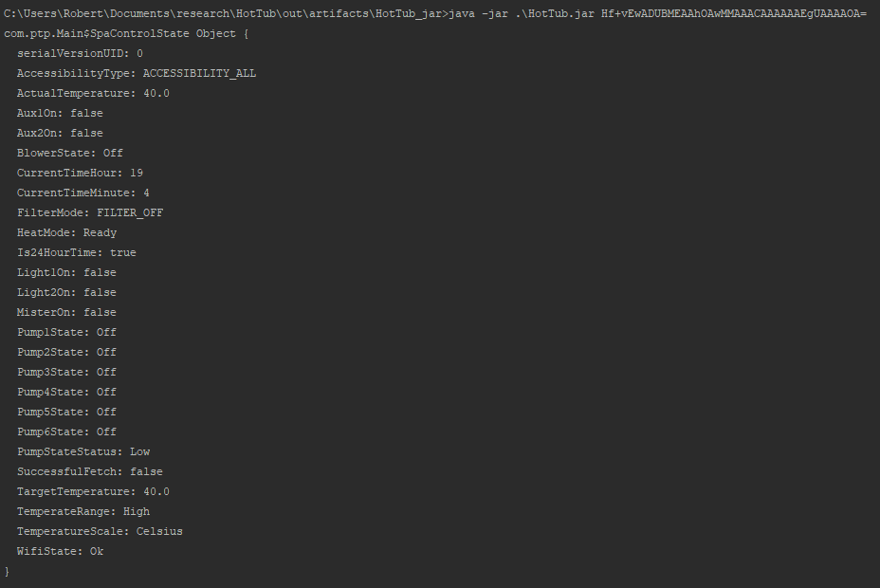Image resolution: width=880 pixels, height=588 pixels.
Task: Click the Aux1On false line
Action: click(60, 114)
